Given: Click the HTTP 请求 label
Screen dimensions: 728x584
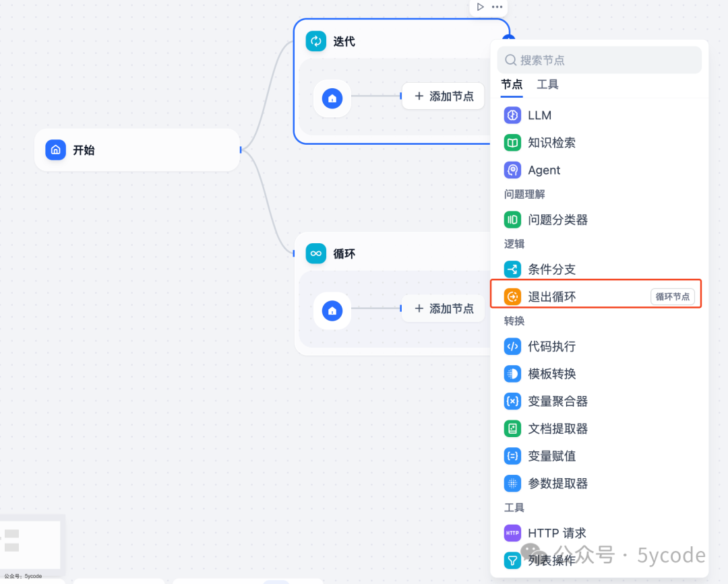Looking at the screenshot, I should (557, 533).
